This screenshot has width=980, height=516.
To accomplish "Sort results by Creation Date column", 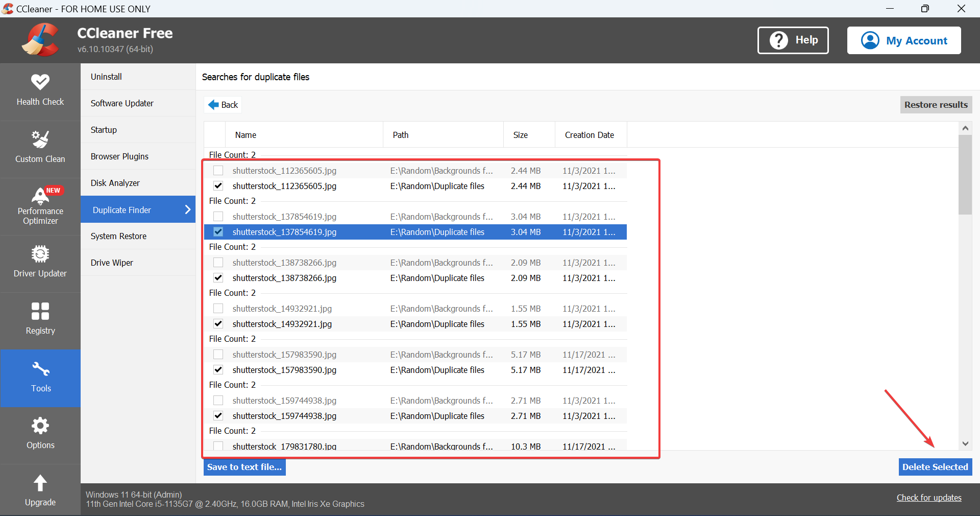I will (x=591, y=135).
